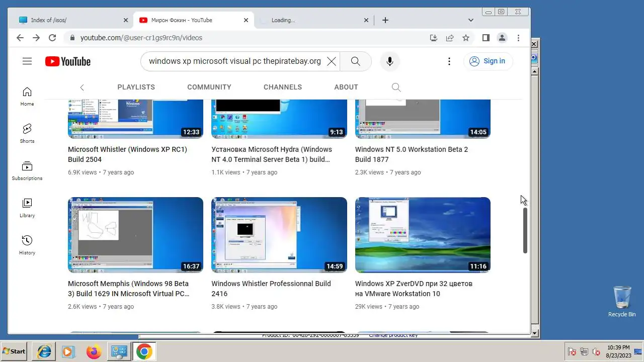Image resolution: width=644 pixels, height=362 pixels.
Task: Open the 12:33 Whistler RC1 thumbnail
Action: point(136,119)
